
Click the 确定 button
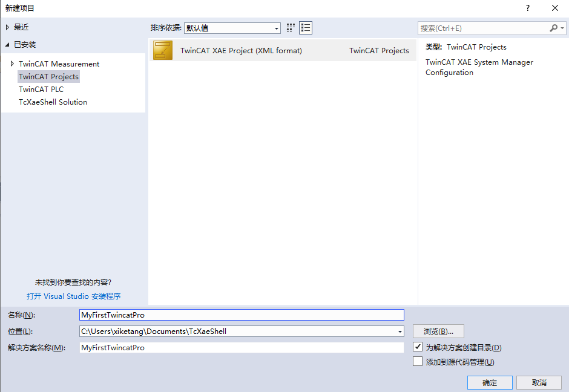pyautogui.click(x=490, y=382)
